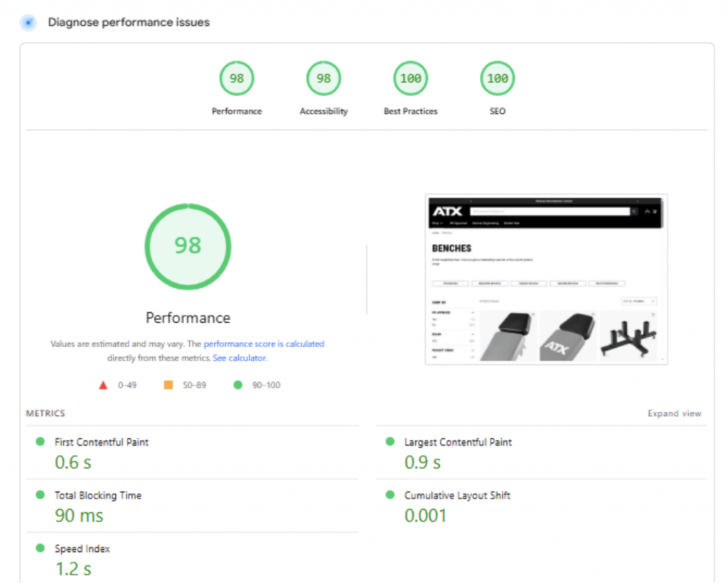728x586 pixels.
Task: Click the 90–100 legend text
Action: pyautogui.click(x=266, y=385)
